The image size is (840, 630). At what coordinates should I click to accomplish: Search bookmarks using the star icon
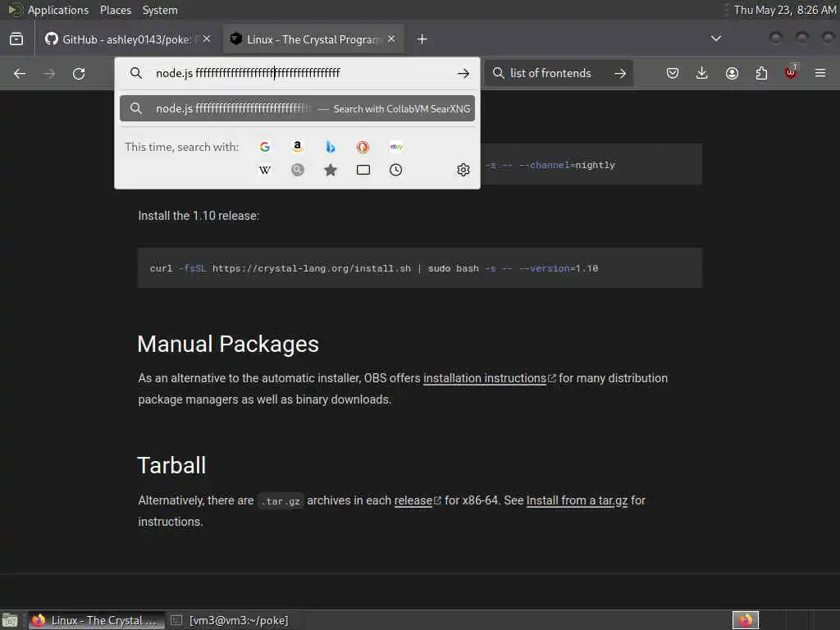[331, 170]
